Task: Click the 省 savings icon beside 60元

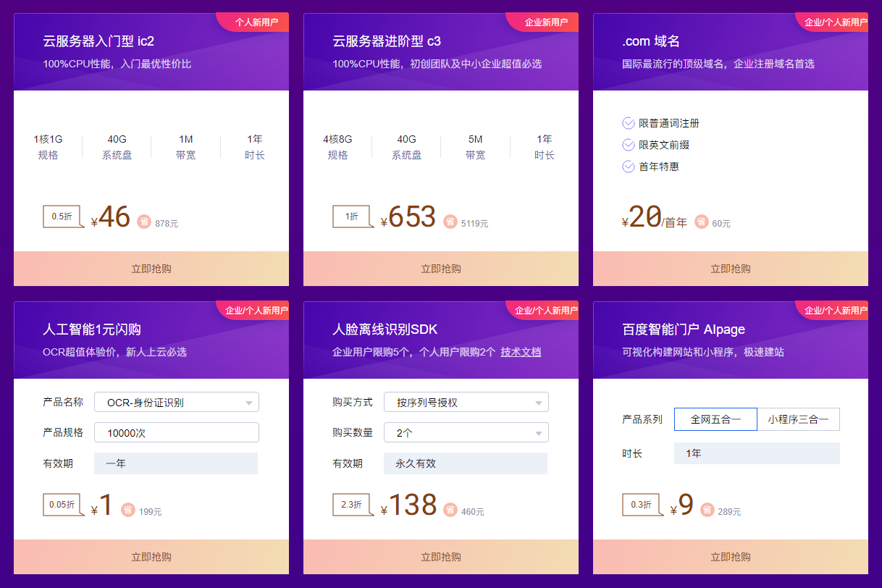Action: click(701, 222)
